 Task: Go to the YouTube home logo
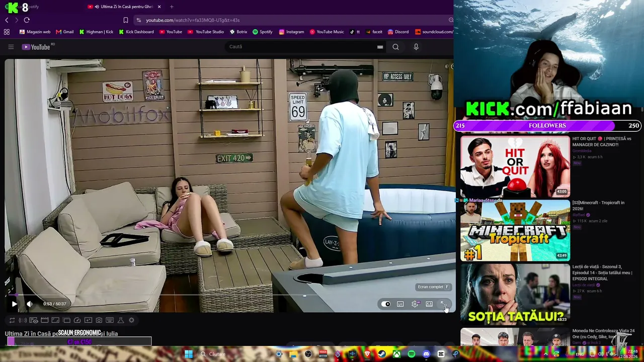point(36,47)
